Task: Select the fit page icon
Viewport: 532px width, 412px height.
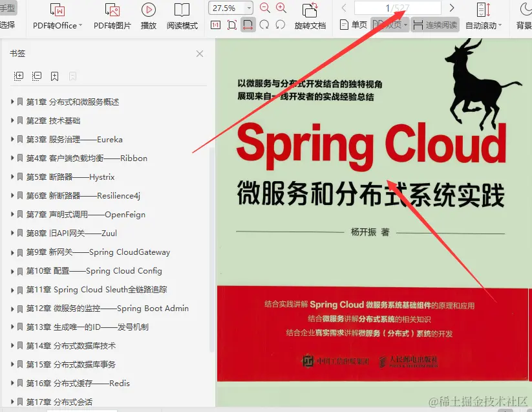Action: pyautogui.click(x=231, y=25)
